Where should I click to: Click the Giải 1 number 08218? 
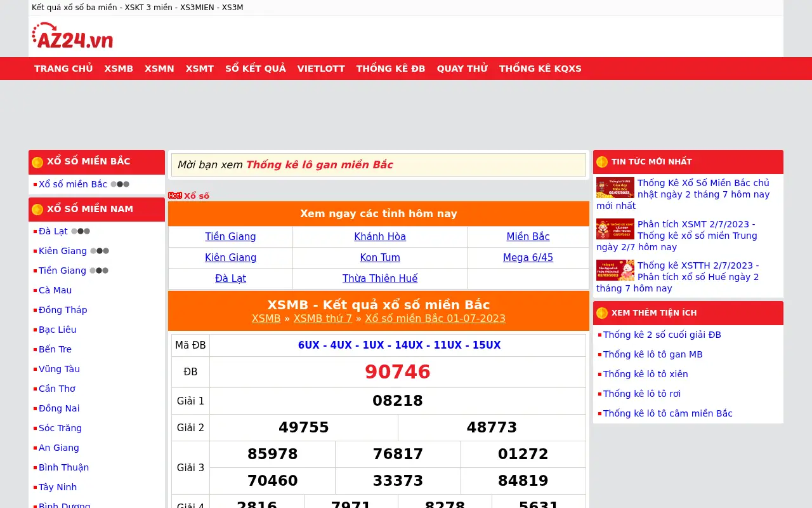(398, 401)
